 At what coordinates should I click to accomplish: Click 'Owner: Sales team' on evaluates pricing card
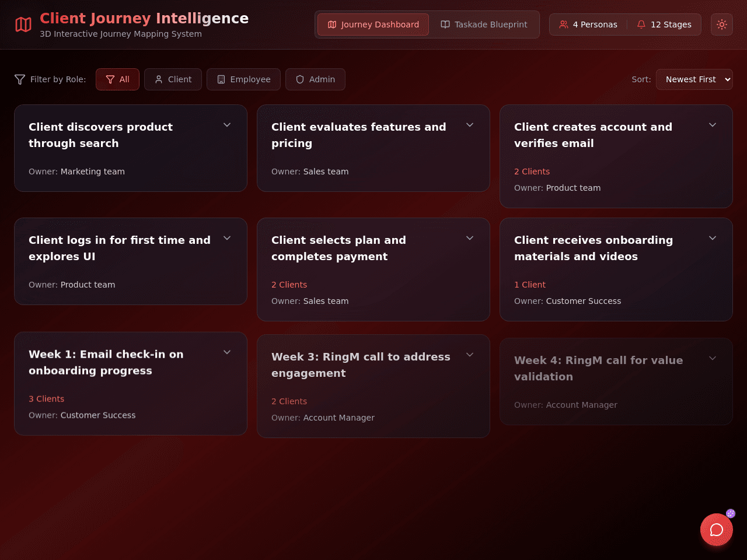(x=310, y=171)
